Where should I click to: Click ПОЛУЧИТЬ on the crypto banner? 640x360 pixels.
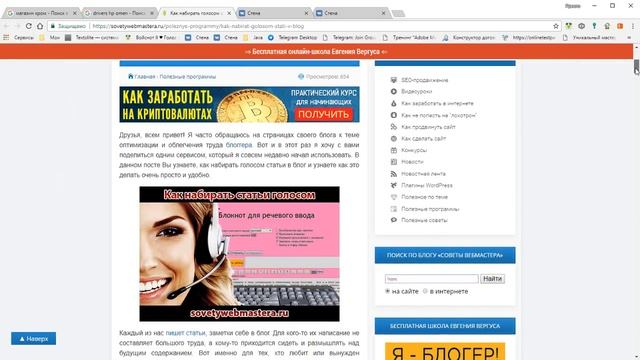[x=323, y=114]
